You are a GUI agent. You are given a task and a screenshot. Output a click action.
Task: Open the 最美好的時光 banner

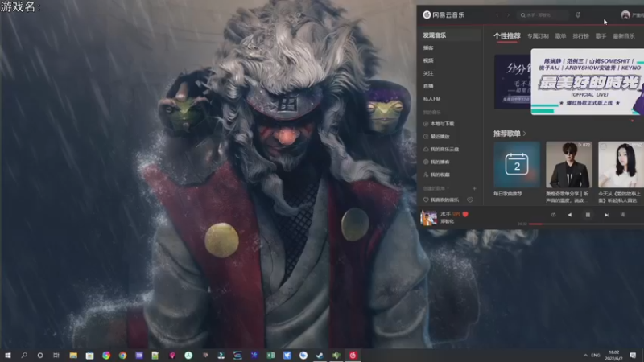[x=588, y=82]
